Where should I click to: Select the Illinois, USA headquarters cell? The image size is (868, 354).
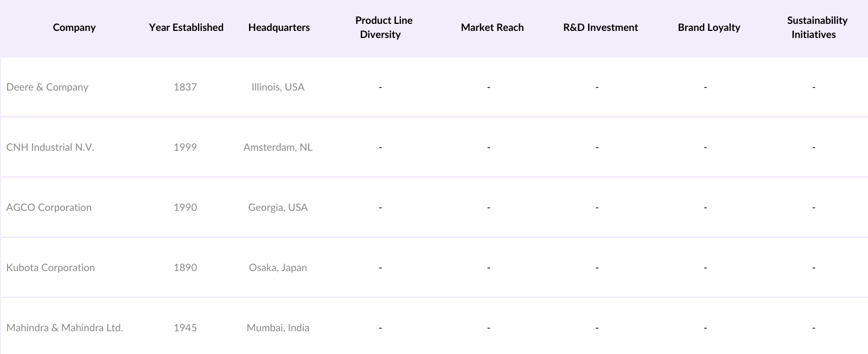tap(278, 87)
